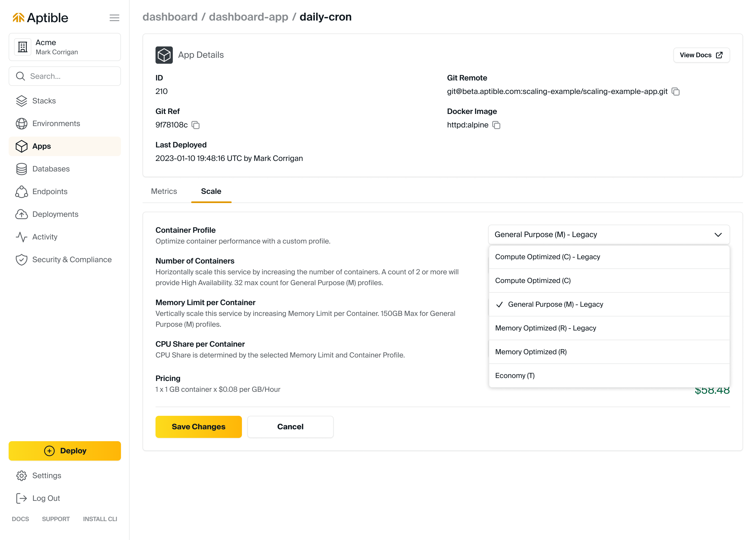Switch to the Metrics tab

tap(164, 191)
